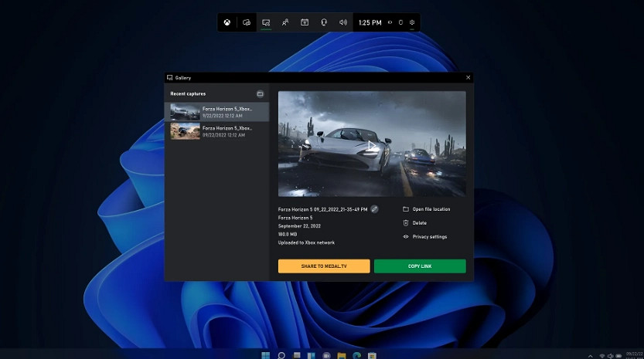The width and height of the screenshot is (644, 359).
Task: Click Open file location
Action: coord(431,209)
